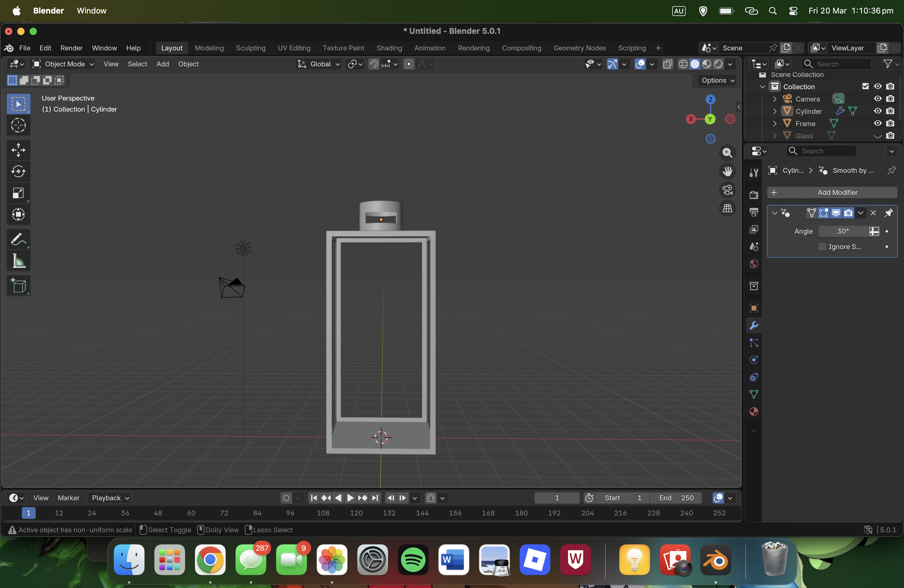
Task: Click the Angle 30° value field
Action: point(843,231)
